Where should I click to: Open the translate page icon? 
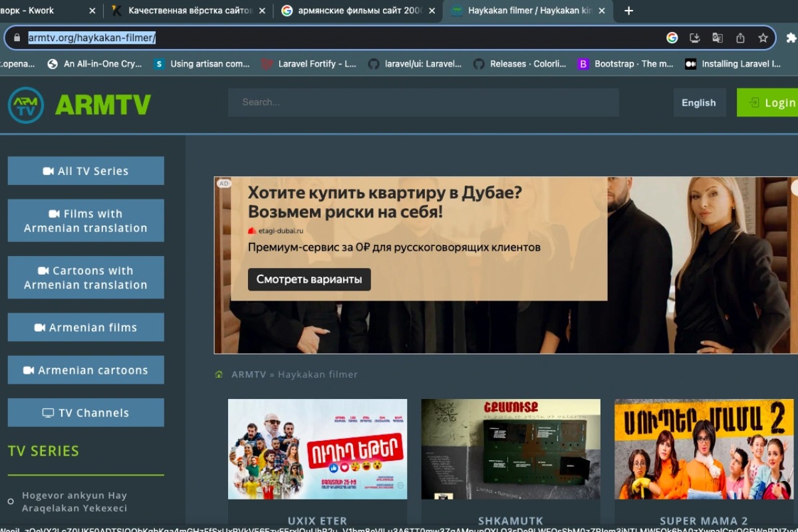point(718,38)
